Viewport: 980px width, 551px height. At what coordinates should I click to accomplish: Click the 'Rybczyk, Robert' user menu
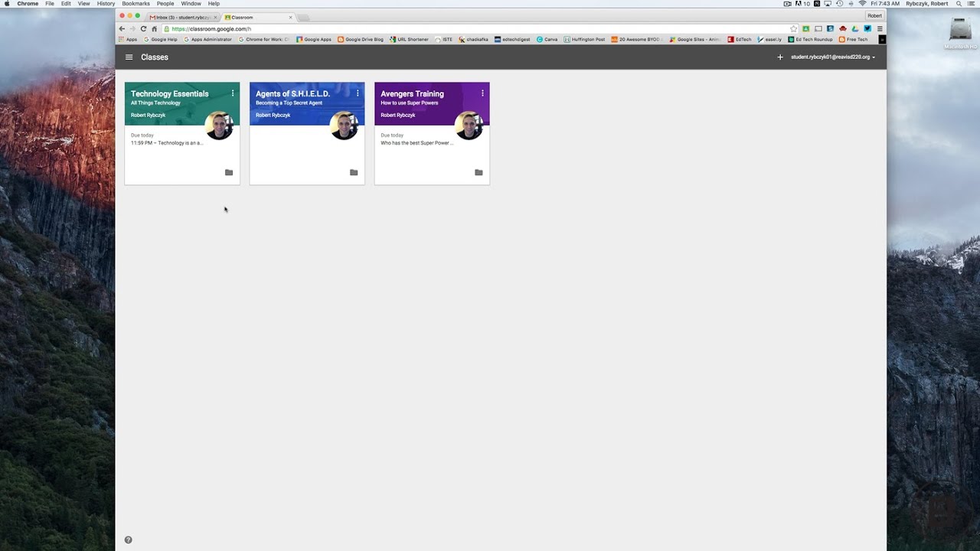point(926,4)
